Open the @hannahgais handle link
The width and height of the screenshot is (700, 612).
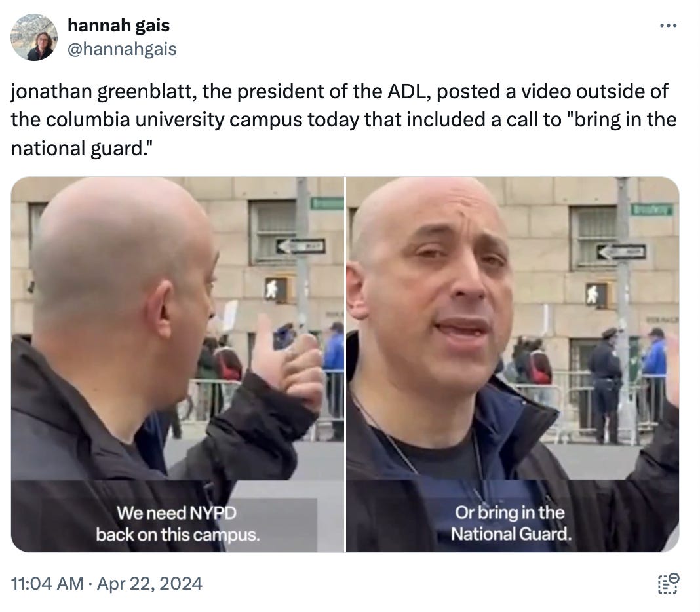point(122,49)
